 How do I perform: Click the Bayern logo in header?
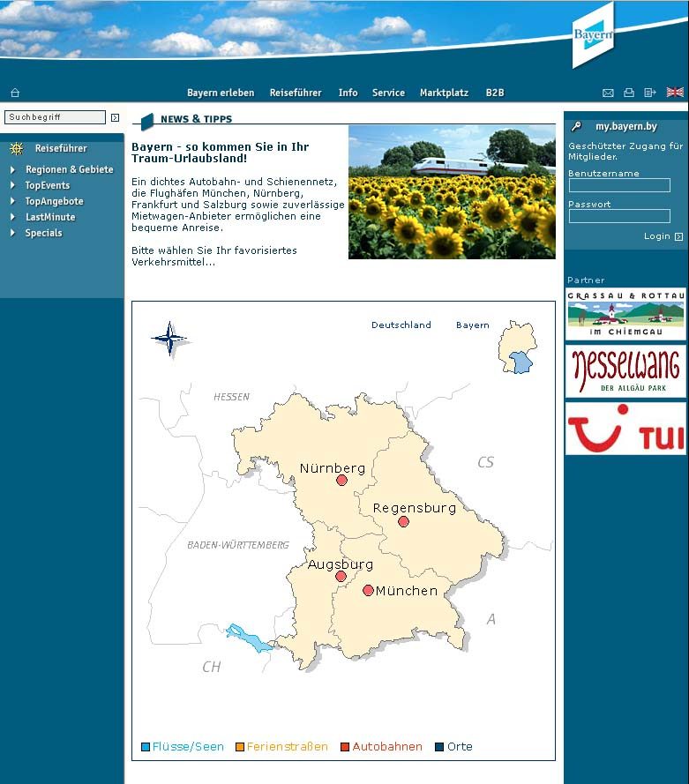pyautogui.click(x=593, y=35)
